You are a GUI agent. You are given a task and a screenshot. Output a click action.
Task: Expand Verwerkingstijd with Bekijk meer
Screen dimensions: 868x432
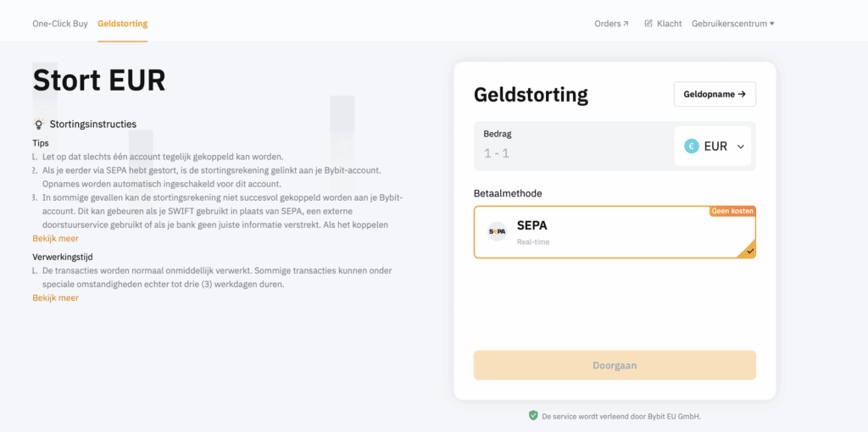point(56,298)
